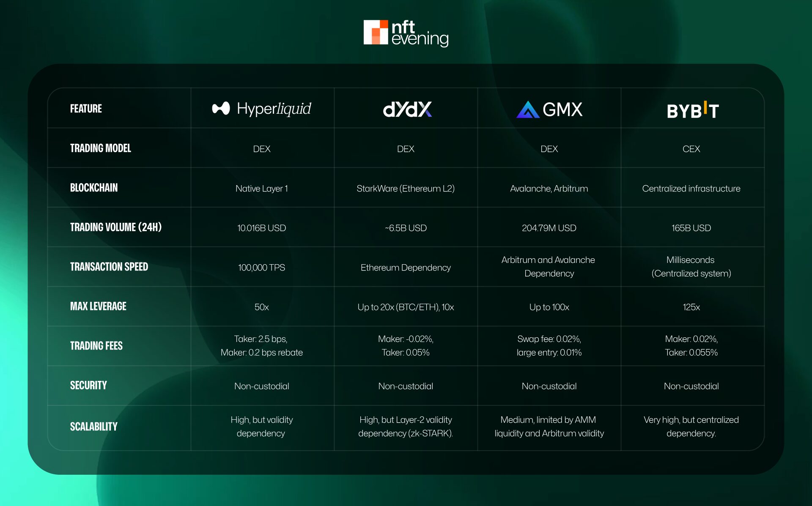Click the 10.016B USD volume cell
The width and height of the screenshot is (812, 506).
pyautogui.click(x=262, y=228)
